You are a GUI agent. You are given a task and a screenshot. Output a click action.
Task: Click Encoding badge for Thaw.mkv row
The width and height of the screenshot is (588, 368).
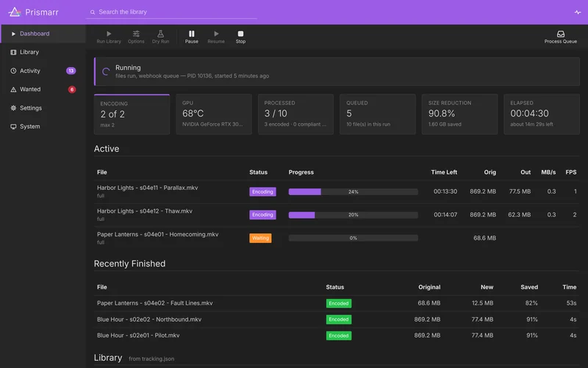(x=262, y=215)
